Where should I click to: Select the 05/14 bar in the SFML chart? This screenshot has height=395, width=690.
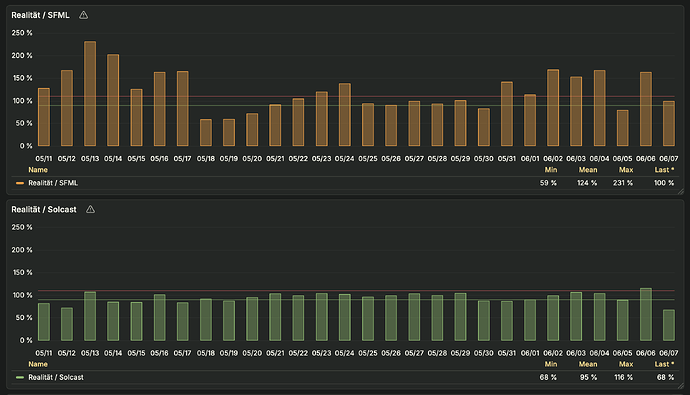pyautogui.click(x=113, y=100)
